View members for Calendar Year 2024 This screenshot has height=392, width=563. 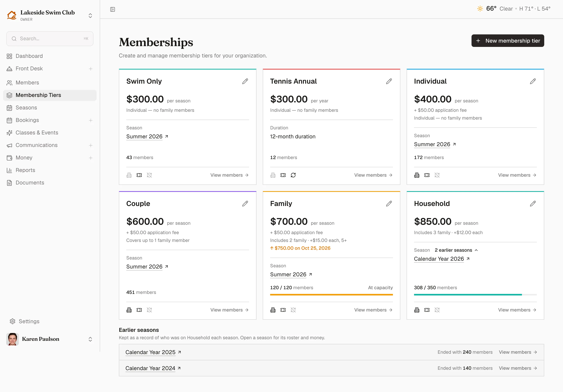(x=518, y=368)
